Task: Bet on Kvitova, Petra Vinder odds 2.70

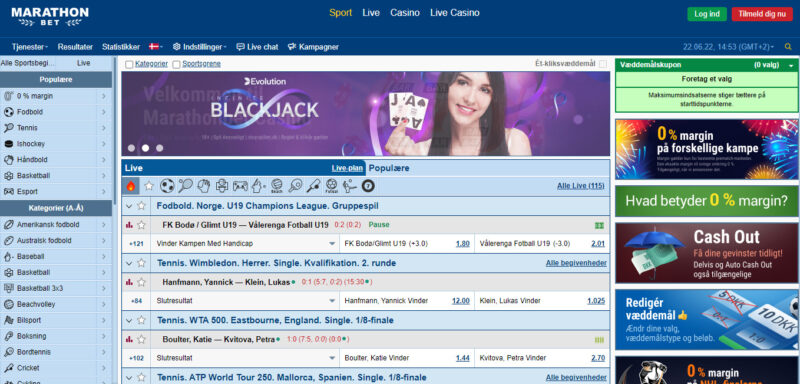Action: (x=598, y=358)
